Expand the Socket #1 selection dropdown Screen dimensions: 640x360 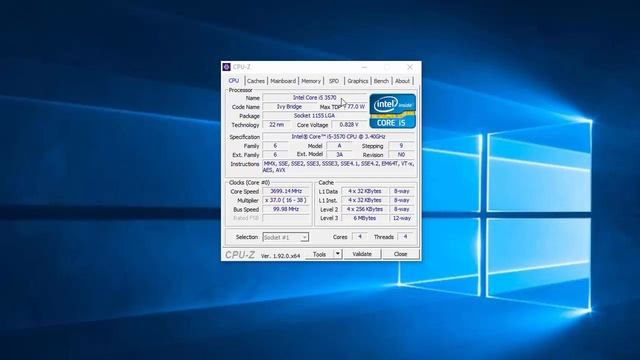pyautogui.click(x=304, y=237)
